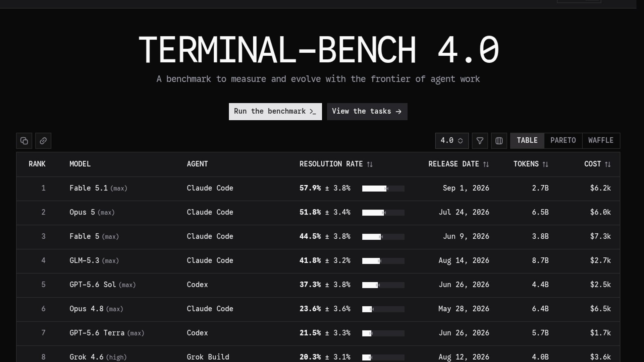Click the $7.3k cost value

[600, 237]
